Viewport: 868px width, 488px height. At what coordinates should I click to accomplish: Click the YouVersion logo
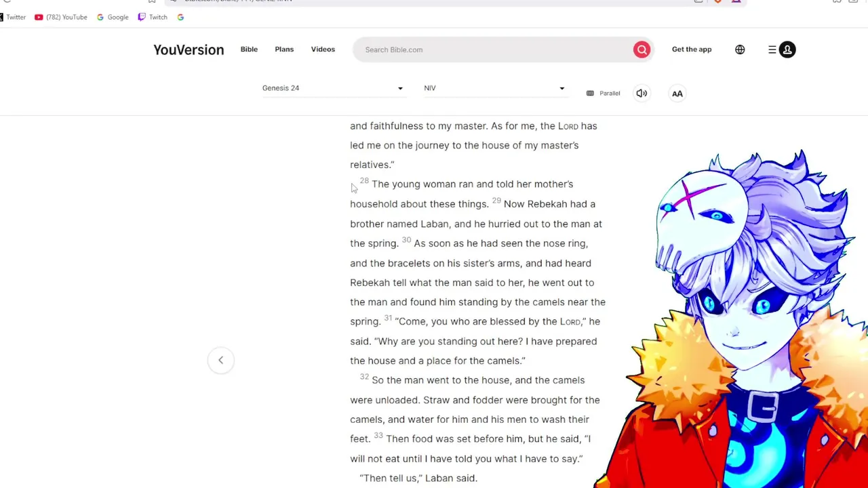click(x=189, y=49)
